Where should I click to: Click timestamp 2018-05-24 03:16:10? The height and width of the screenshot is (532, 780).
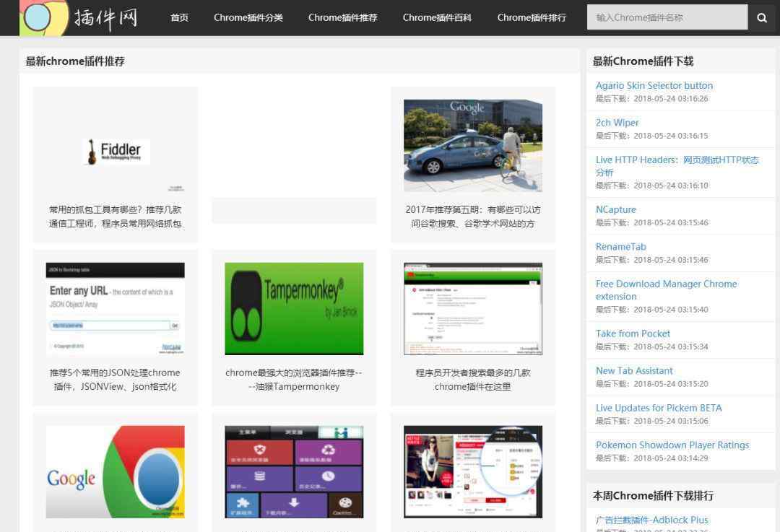[670, 186]
